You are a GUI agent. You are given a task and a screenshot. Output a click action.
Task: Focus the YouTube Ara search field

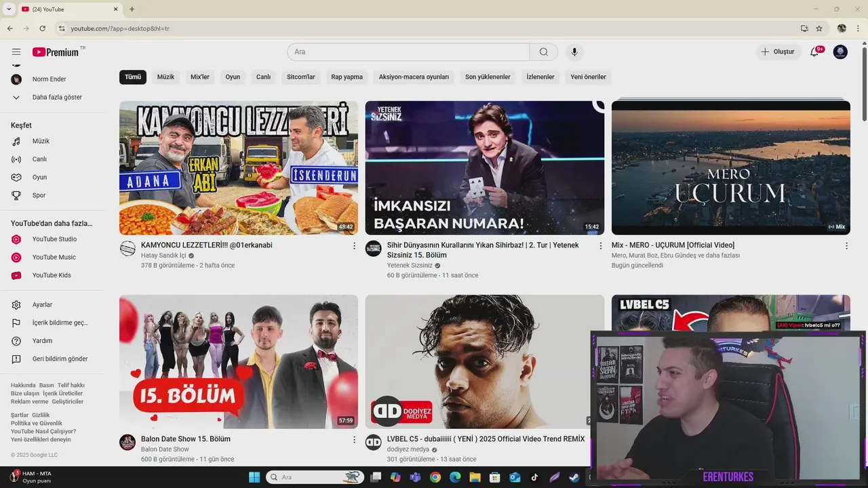coord(408,52)
